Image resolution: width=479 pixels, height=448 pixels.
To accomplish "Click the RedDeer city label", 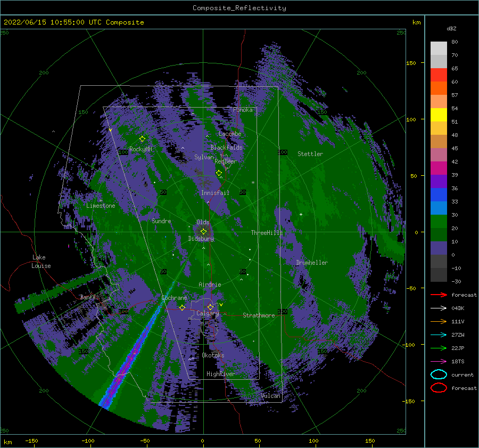I will click(x=226, y=161).
